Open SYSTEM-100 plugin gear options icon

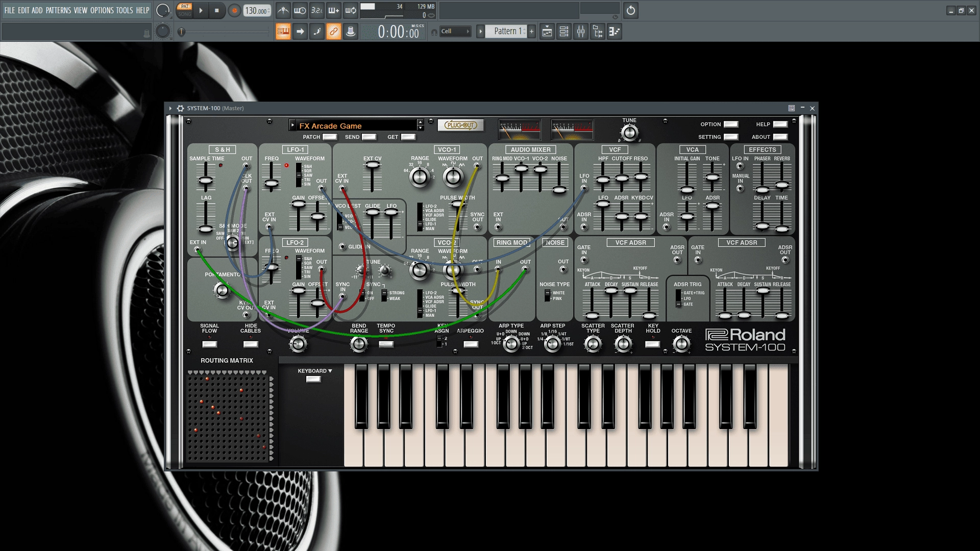pos(180,108)
